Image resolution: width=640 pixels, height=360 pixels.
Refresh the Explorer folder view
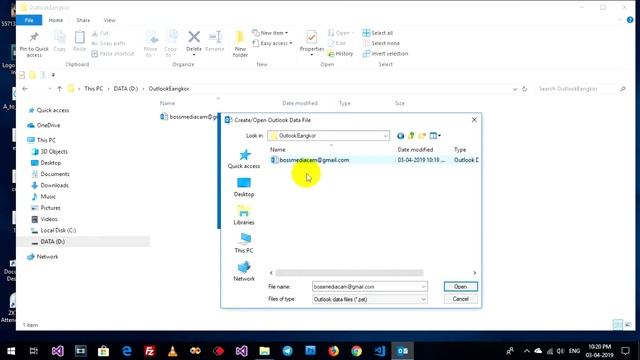(524, 89)
